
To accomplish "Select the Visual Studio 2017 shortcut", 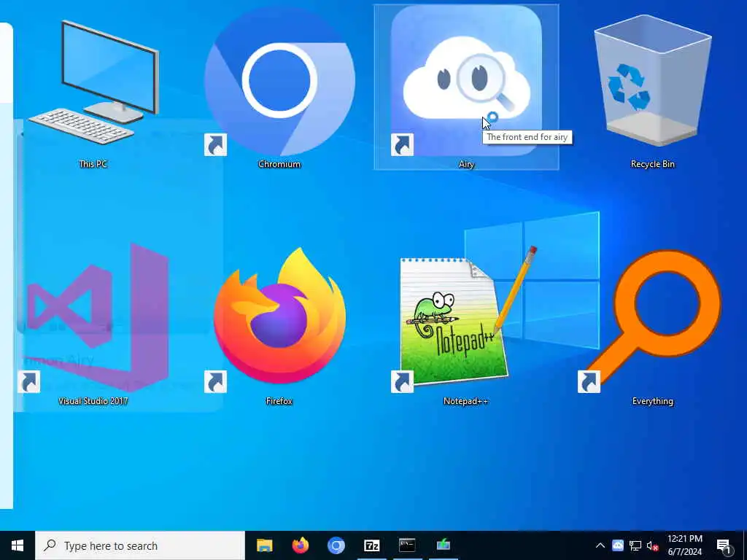I will pos(93,318).
